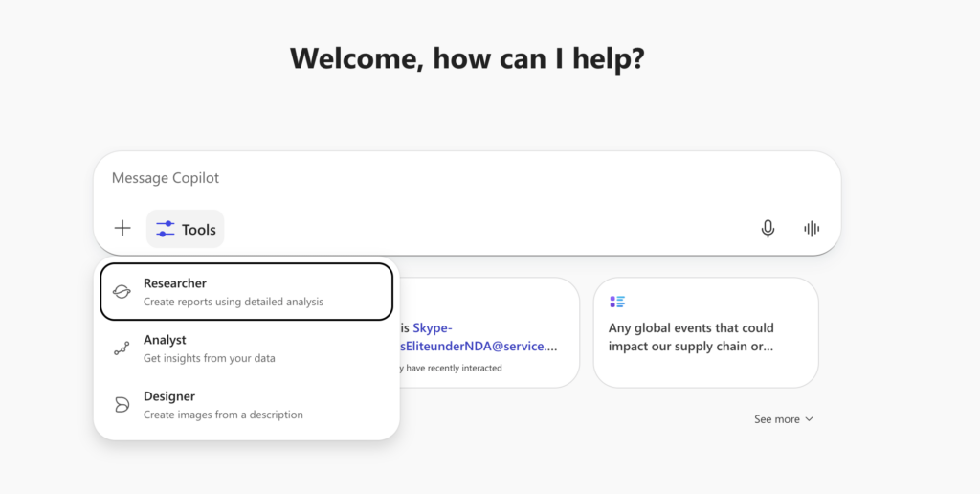Click the Designer shape icon
Image resolution: width=980 pixels, height=494 pixels.
tap(122, 405)
